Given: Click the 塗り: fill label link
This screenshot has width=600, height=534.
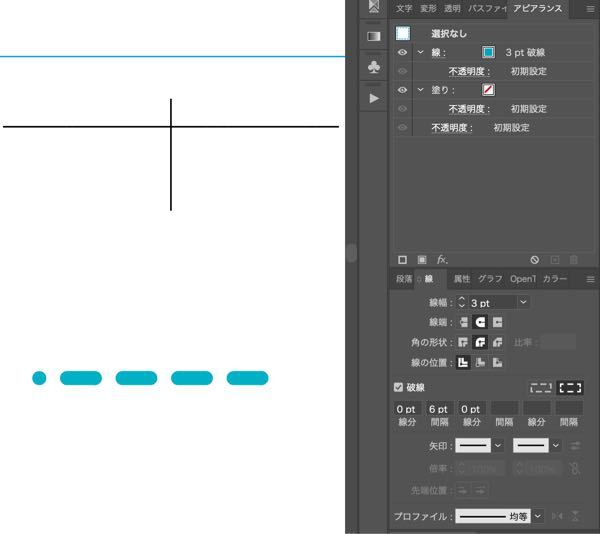Looking at the screenshot, I should click(x=443, y=90).
